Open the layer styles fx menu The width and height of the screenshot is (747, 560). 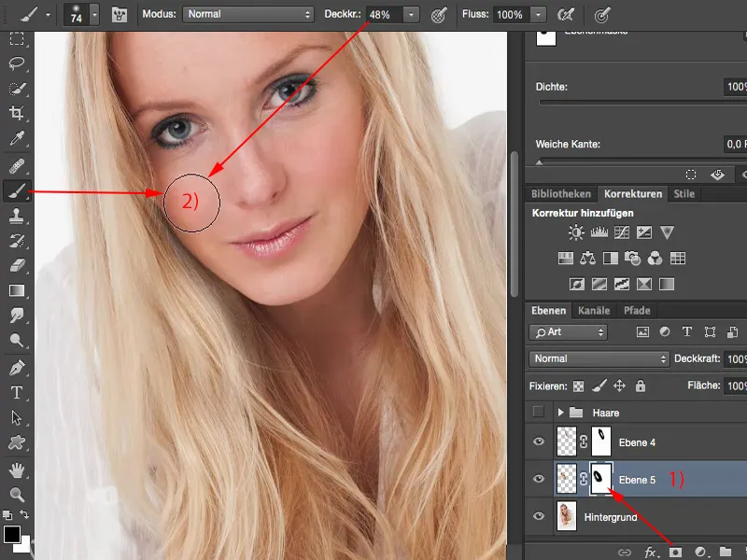[x=651, y=553]
